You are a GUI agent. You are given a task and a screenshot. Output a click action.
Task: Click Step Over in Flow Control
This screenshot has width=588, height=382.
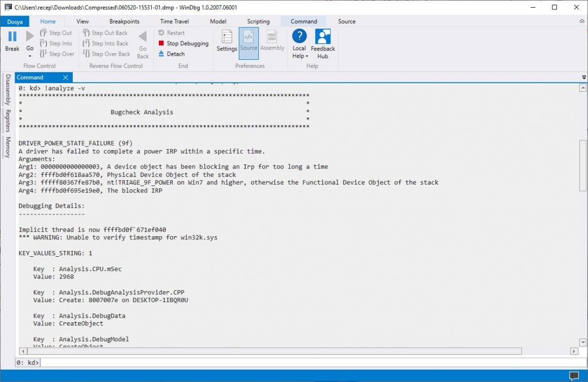57,54
